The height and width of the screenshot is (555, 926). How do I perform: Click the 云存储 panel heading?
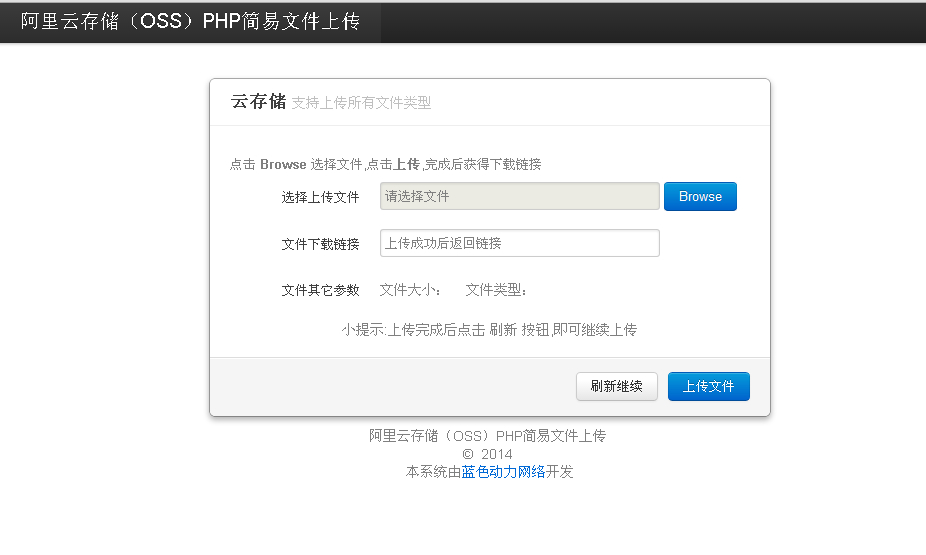coord(258,102)
